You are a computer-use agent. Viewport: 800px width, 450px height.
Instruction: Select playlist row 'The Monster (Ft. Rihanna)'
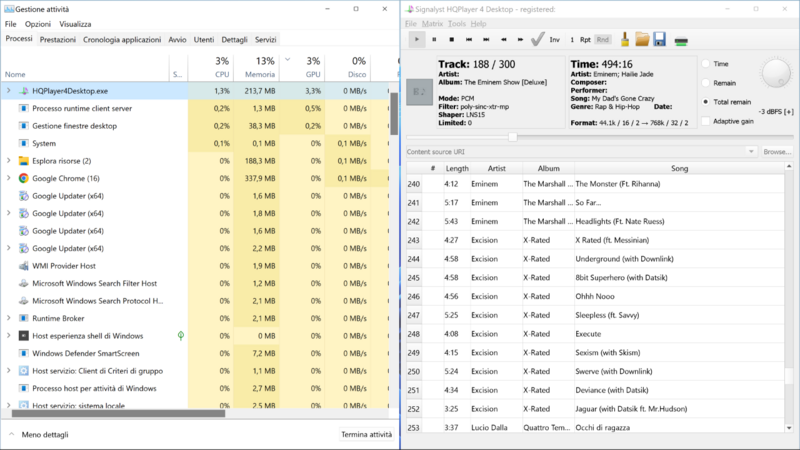pyautogui.click(x=595, y=184)
